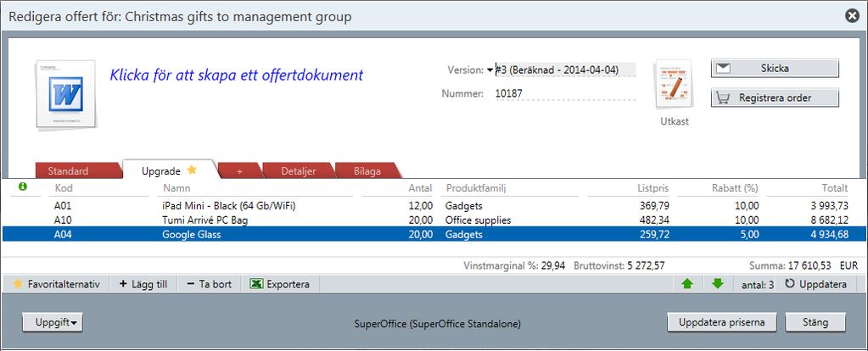Export quote lines with Exportera
This screenshot has height=351, width=868.
pyautogui.click(x=280, y=284)
